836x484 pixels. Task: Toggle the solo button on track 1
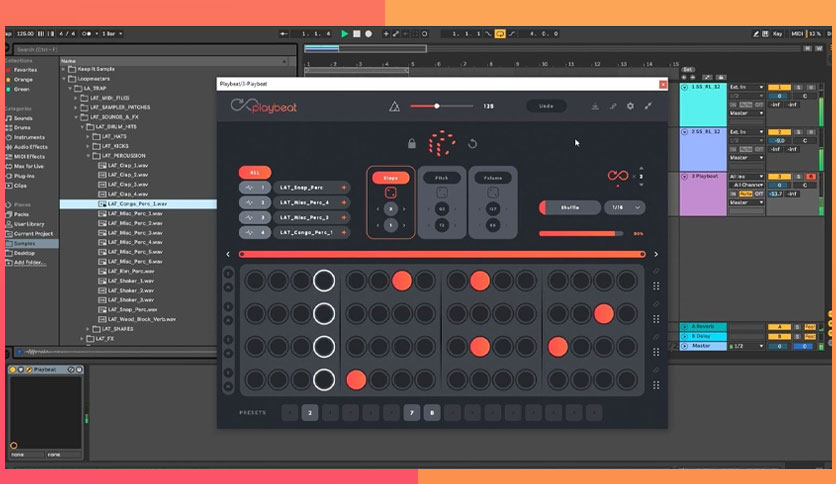[x=798, y=87]
